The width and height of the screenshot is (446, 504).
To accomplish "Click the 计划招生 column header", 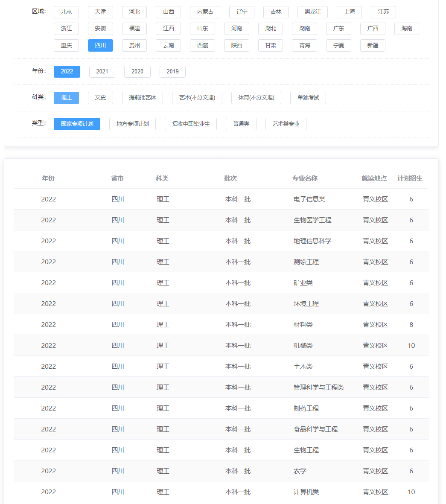I will click(x=410, y=178).
